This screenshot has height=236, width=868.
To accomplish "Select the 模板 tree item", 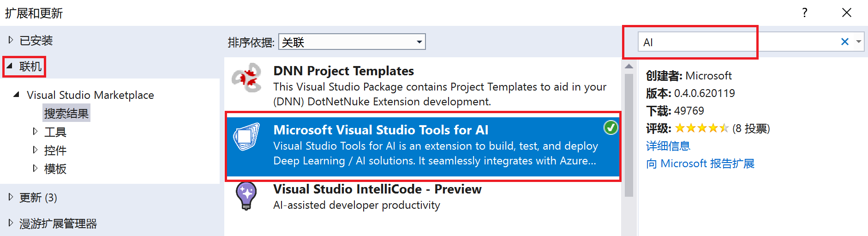I will click(x=55, y=169).
